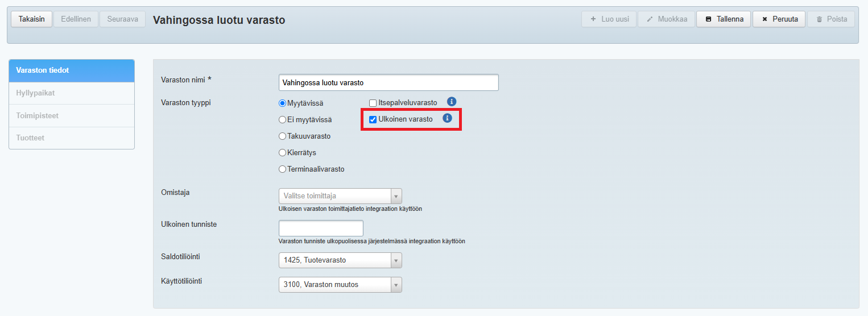Click info icon beside Ulkoinen varasto
The image size is (868, 316).
coord(447,118)
